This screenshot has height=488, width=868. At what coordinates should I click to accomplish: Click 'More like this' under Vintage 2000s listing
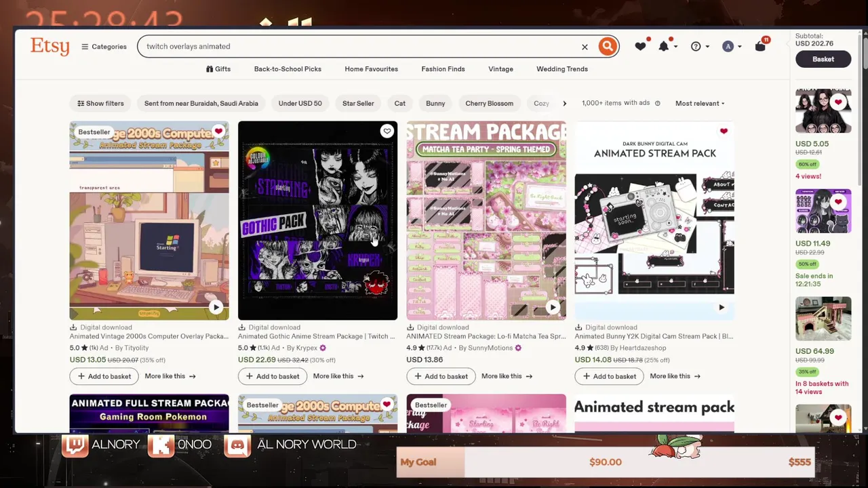click(170, 376)
